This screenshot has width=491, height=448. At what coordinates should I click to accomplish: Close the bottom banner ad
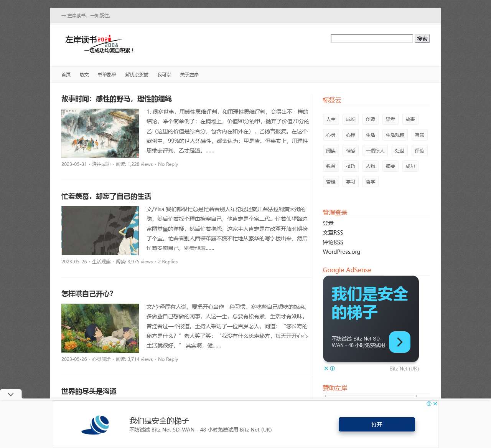point(435,403)
